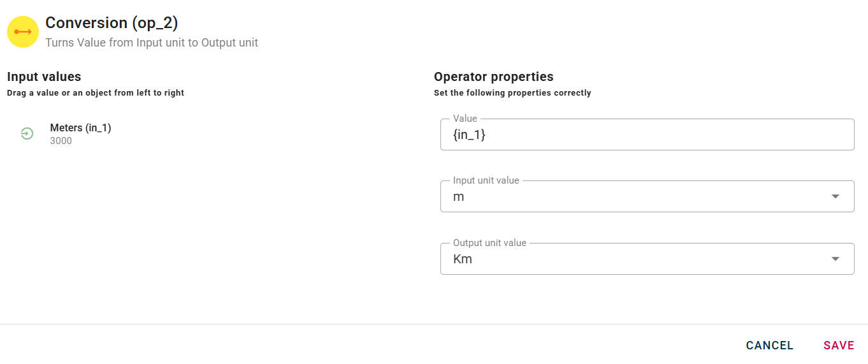Expand the Input unit value dropdown arrow
The image size is (868, 364).
835,197
